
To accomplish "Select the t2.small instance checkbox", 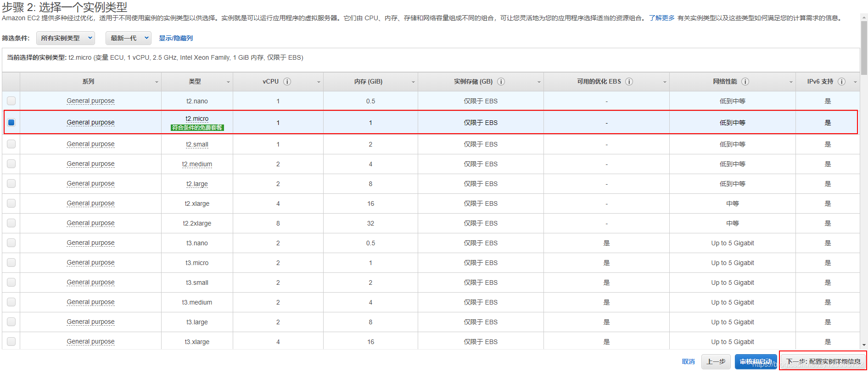I will coord(11,144).
